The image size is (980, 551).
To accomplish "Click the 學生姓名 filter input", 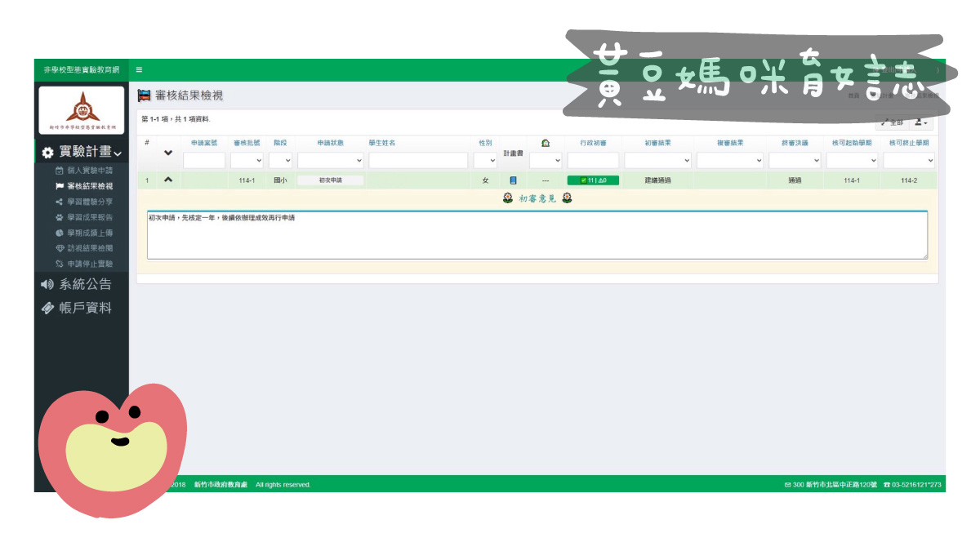I will pos(417,160).
